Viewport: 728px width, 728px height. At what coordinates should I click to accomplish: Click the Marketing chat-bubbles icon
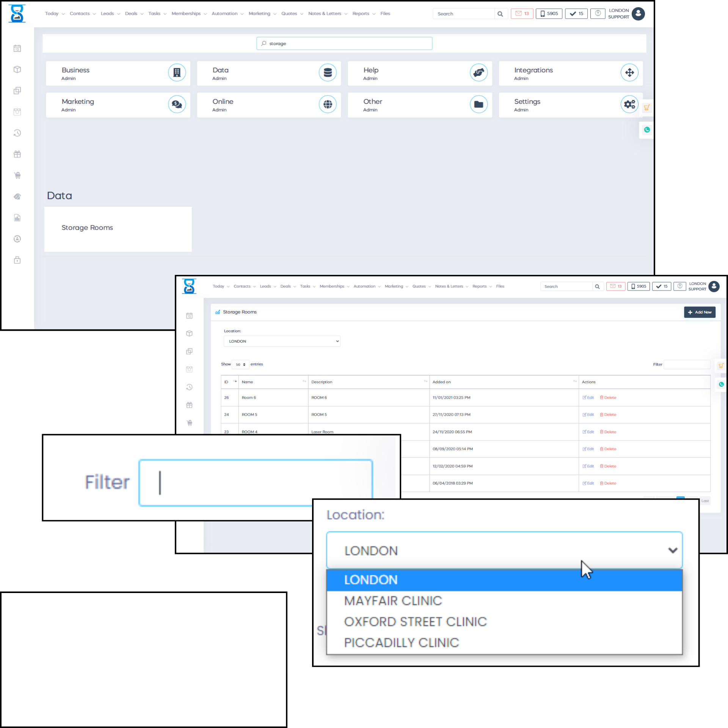click(x=177, y=104)
